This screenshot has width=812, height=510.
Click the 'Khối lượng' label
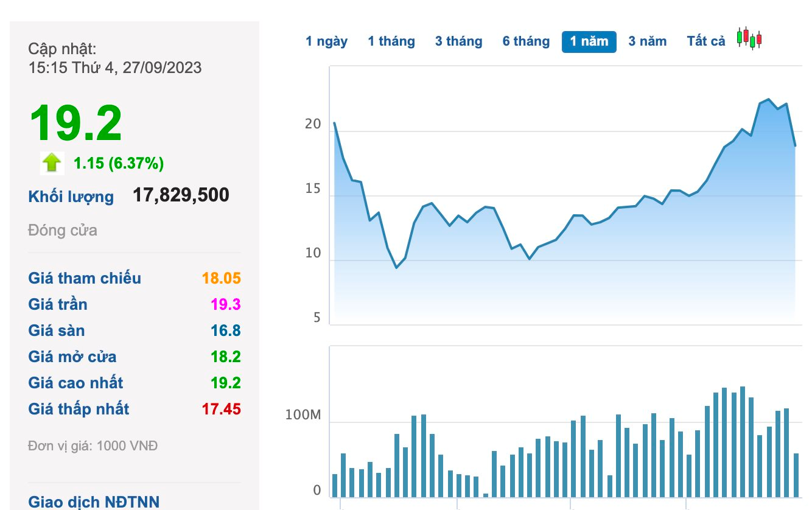[71, 197]
